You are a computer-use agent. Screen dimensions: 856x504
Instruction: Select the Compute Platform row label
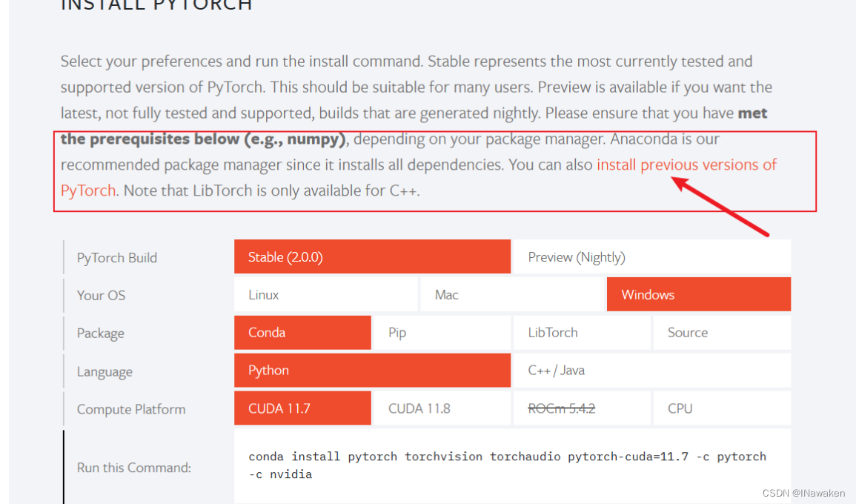coord(131,408)
